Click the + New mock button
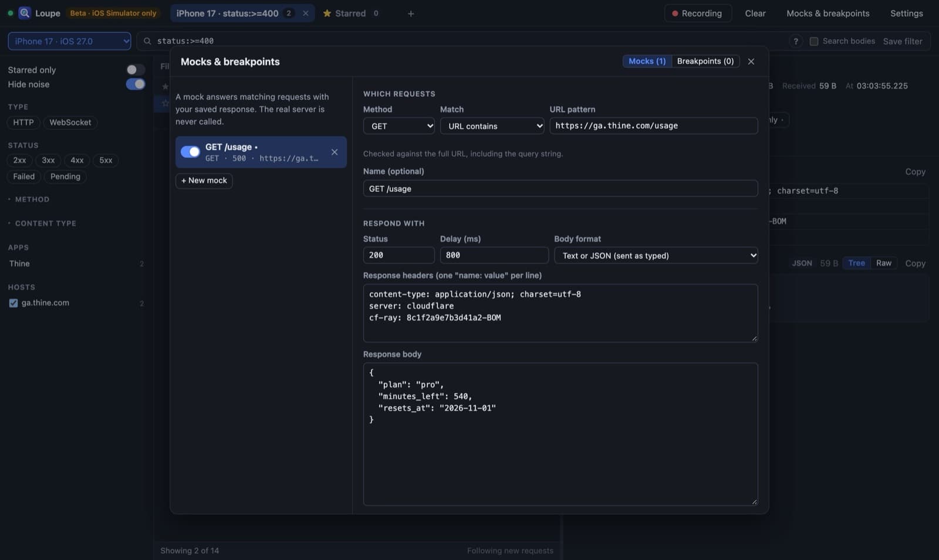Image resolution: width=939 pixels, height=560 pixels. (204, 181)
